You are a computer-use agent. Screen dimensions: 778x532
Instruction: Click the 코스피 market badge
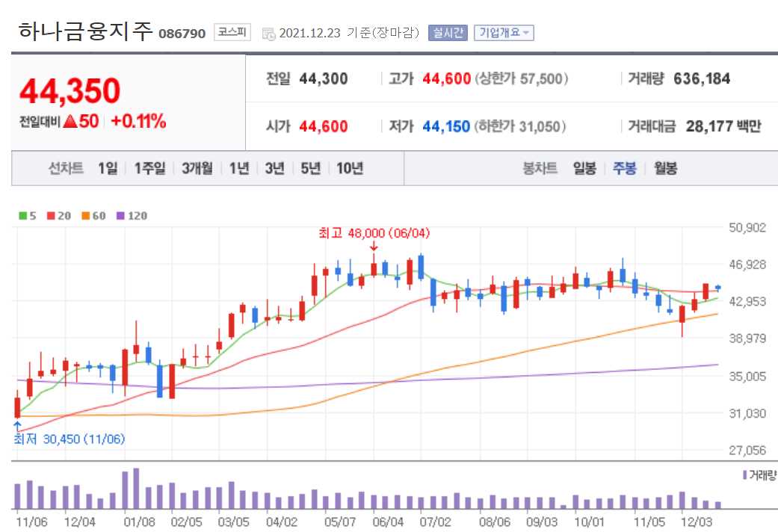tap(232, 31)
